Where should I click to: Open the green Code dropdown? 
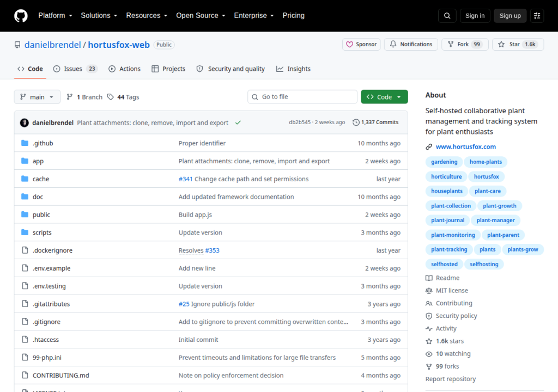pos(384,97)
